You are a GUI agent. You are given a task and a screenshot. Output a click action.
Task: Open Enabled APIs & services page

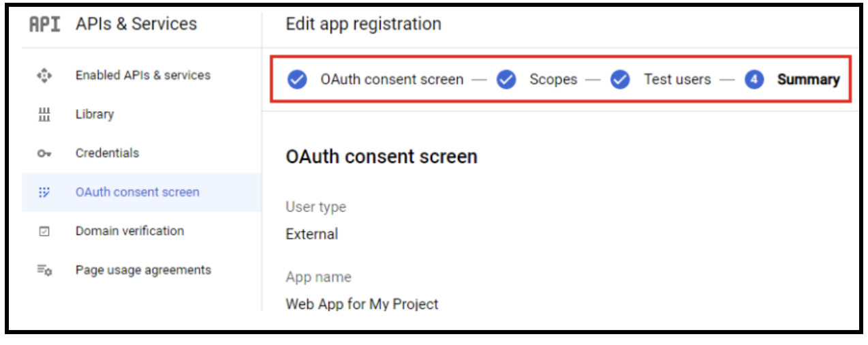[x=142, y=75]
